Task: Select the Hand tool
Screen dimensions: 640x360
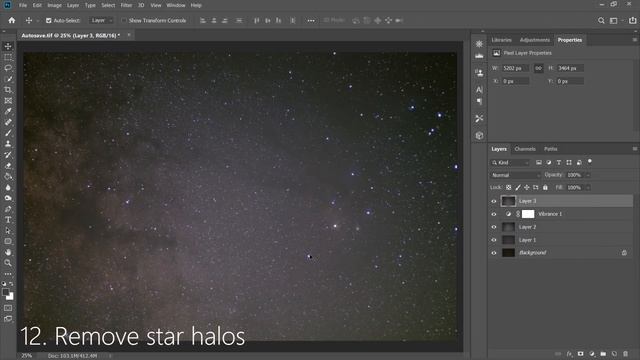Action: coord(8,252)
